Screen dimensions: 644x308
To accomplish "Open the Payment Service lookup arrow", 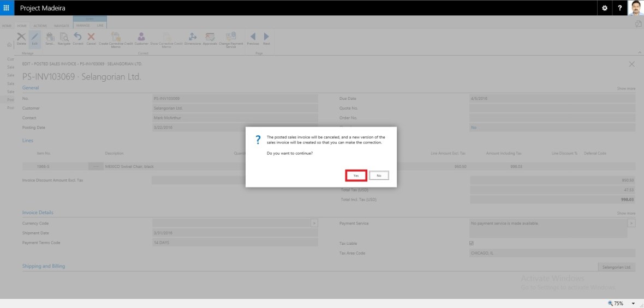I will pyautogui.click(x=631, y=223).
